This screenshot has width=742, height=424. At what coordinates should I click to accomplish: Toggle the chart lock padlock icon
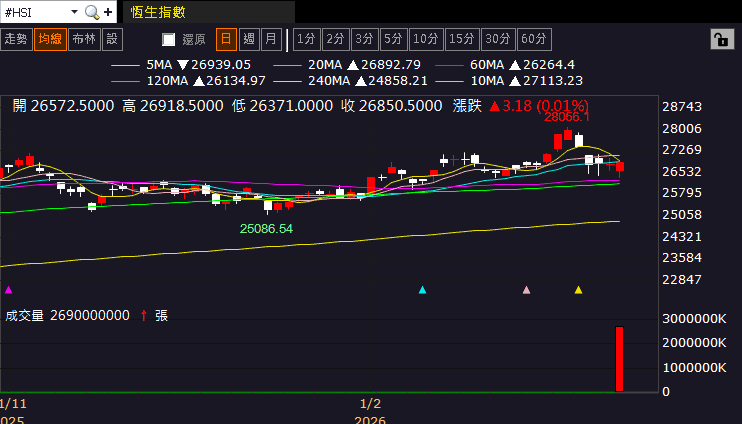[719, 39]
